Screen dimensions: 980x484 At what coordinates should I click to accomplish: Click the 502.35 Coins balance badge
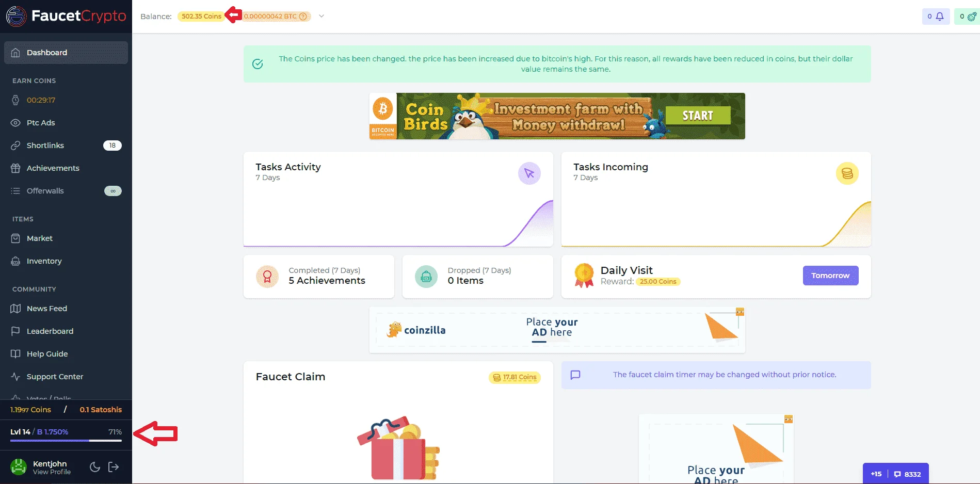(201, 17)
